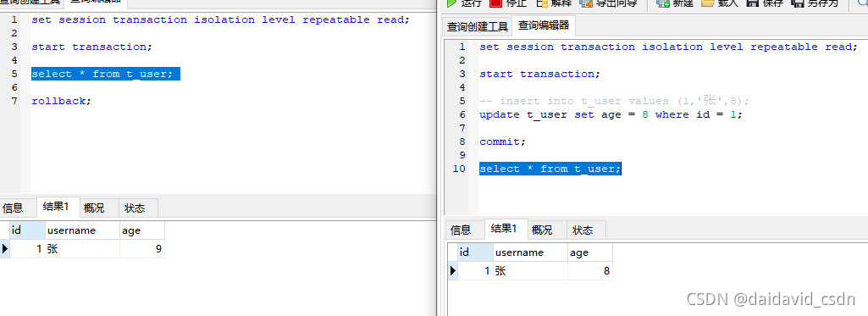Click username cell 张 in left result grid

coord(82,249)
